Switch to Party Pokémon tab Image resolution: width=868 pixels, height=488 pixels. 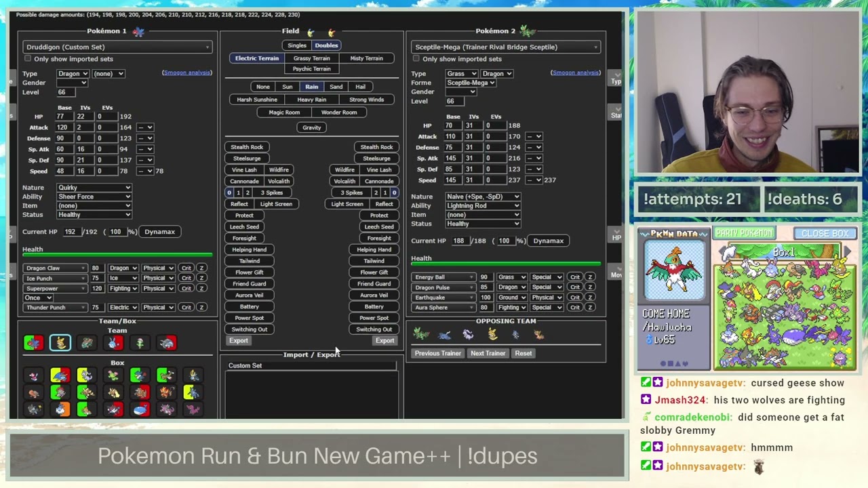click(744, 233)
